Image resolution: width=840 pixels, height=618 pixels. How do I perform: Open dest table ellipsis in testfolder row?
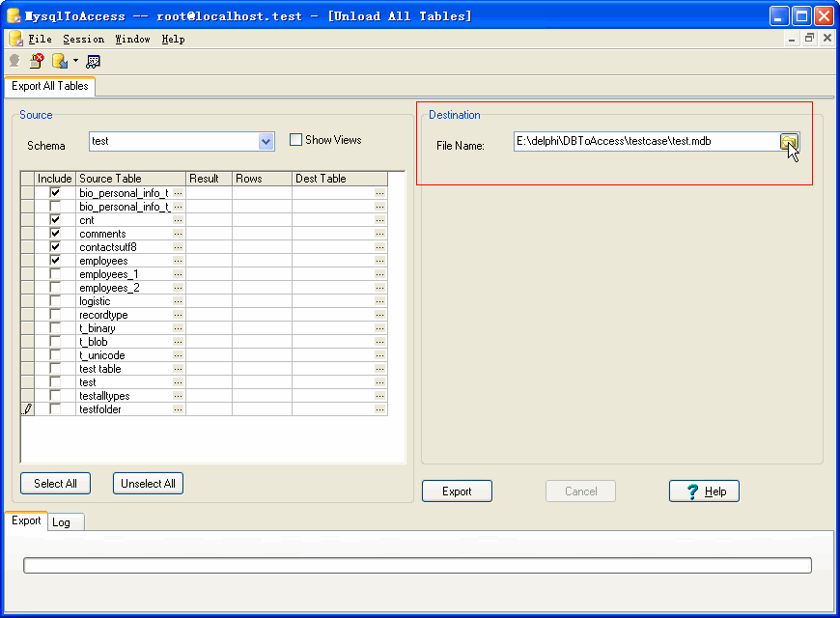tap(379, 409)
